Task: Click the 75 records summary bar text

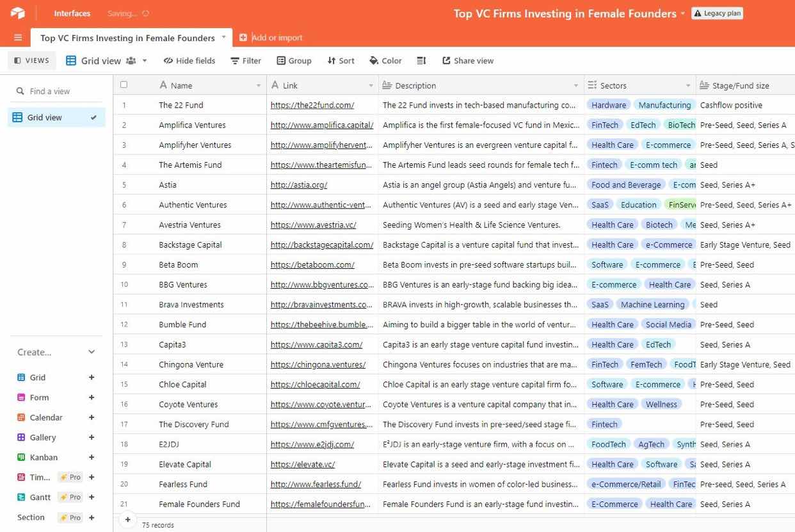Action: click(x=158, y=525)
